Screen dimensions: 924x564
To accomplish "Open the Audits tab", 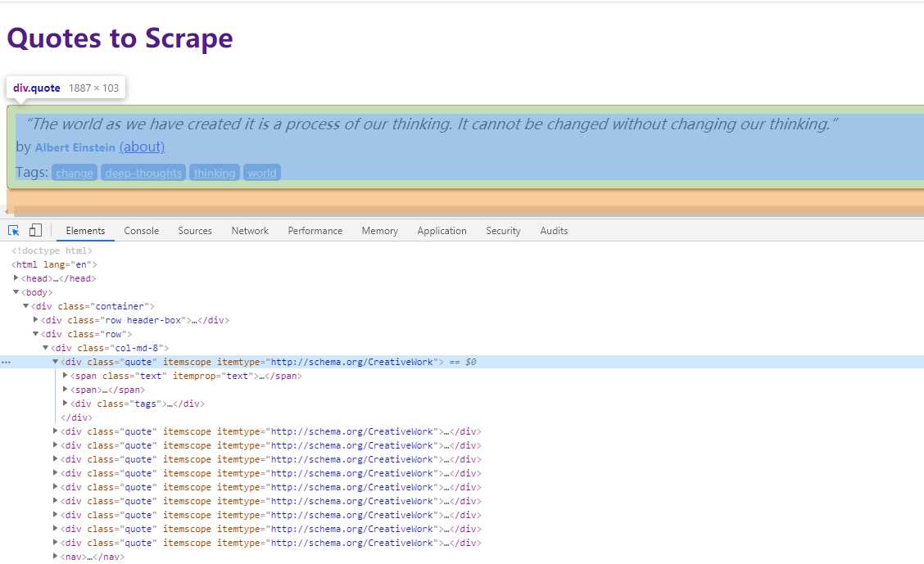I will pyautogui.click(x=554, y=231).
